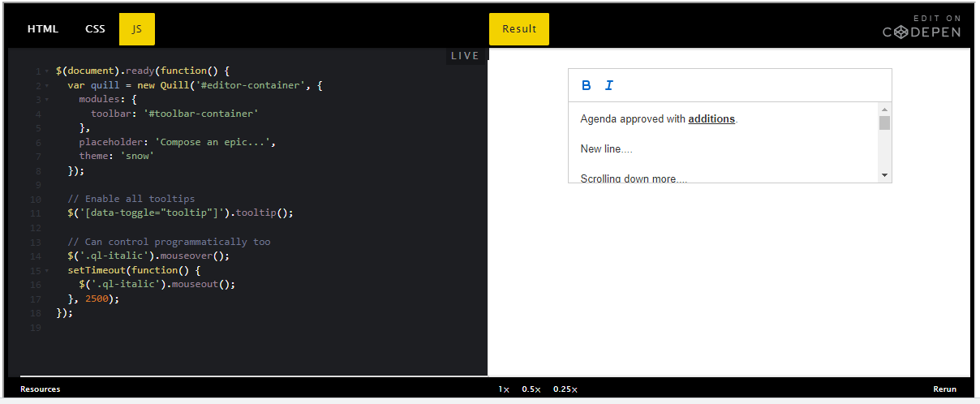Toggle the Result pane button
The height and width of the screenshot is (404, 980).
519,28
